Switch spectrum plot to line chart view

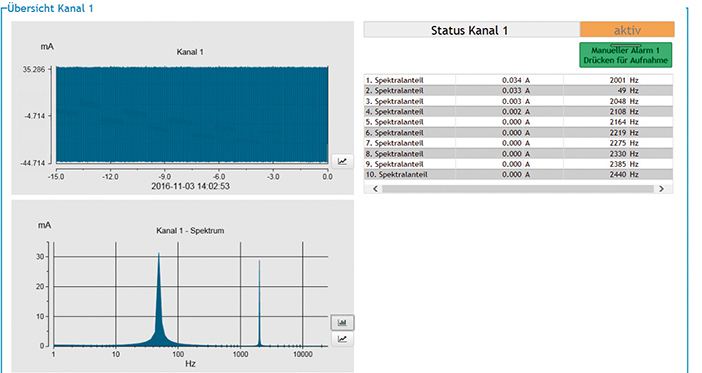[342, 339]
